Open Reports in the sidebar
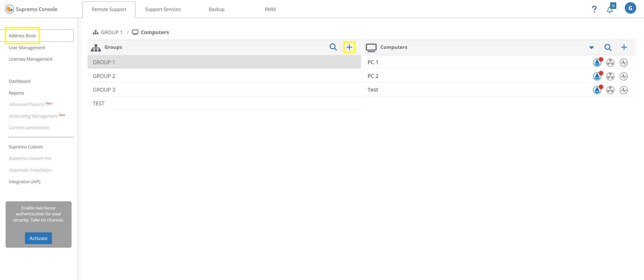Viewport: 644px width, 280px height. [16, 93]
